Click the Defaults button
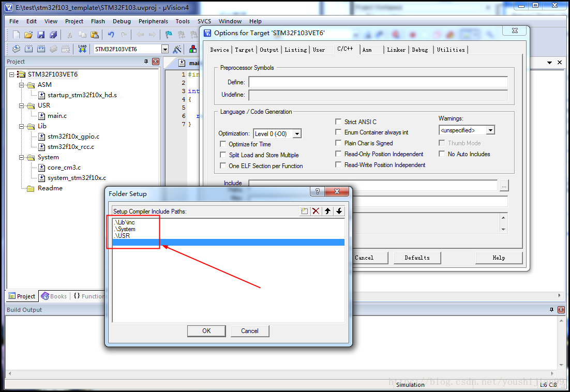 tap(417, 258)
